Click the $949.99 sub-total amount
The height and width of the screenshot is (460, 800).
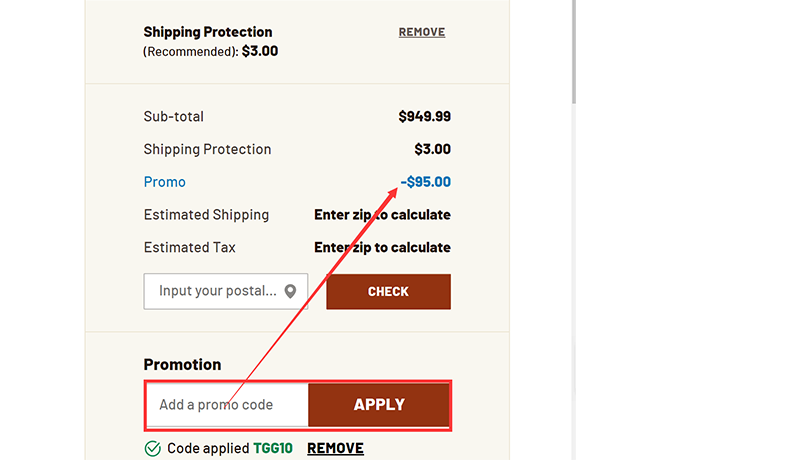pyautogui.click(x=424, y=117)
